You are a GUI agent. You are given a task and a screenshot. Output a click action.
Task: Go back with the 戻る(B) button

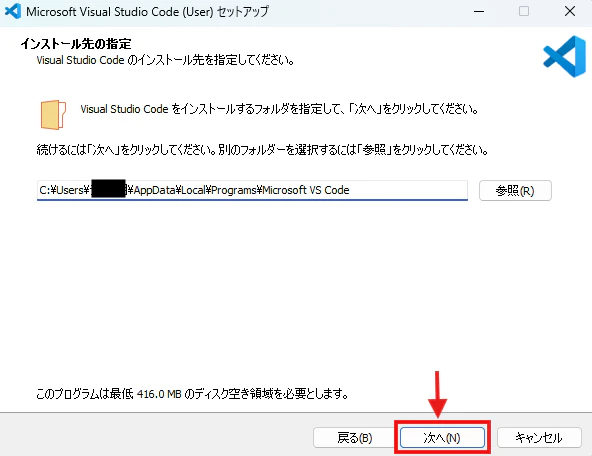[x=355, y=438]
